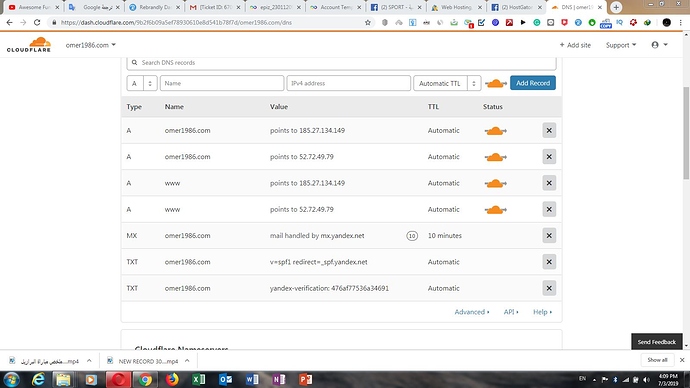
Task: Open the API link
Action: 511,312
